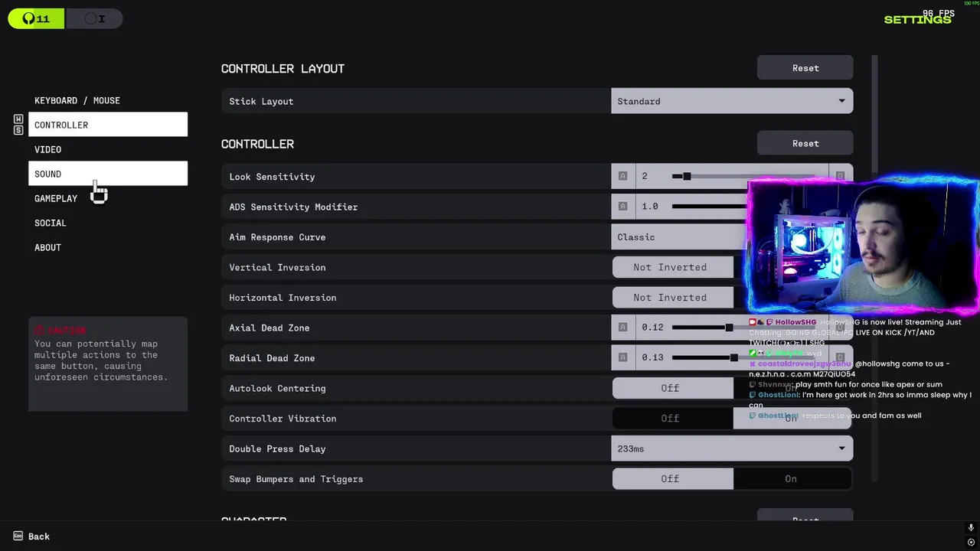The height and width of the screenshot is (551, 980).
Task: Click the W key hint icon beside Controller
Action: click(x=18, y=119)
